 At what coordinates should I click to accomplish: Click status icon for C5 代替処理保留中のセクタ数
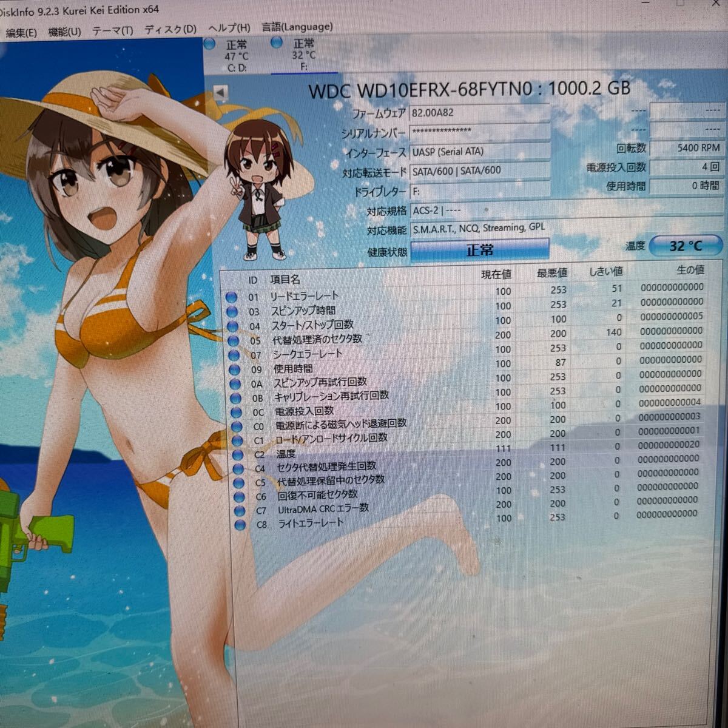click(x=239, y=484)
